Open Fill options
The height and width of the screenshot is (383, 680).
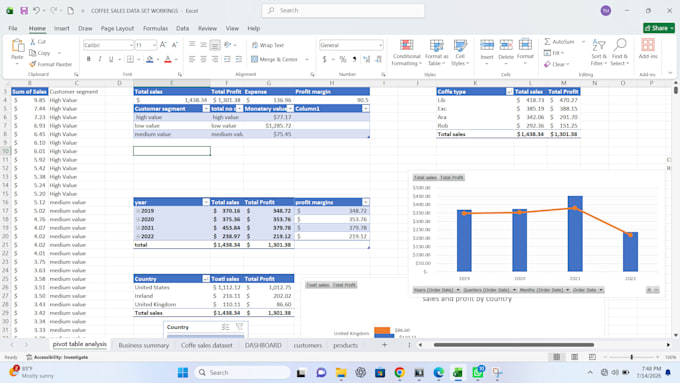(554, 53)
